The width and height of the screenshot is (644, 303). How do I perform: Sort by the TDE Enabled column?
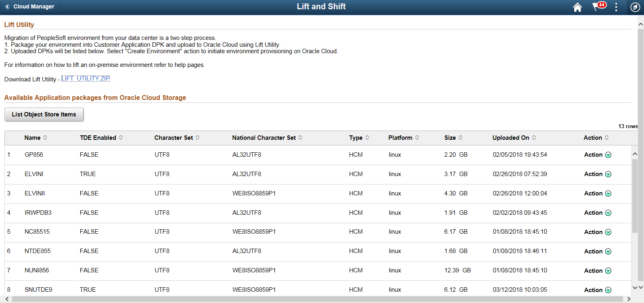pyautogui.click(x=101, y=138)
